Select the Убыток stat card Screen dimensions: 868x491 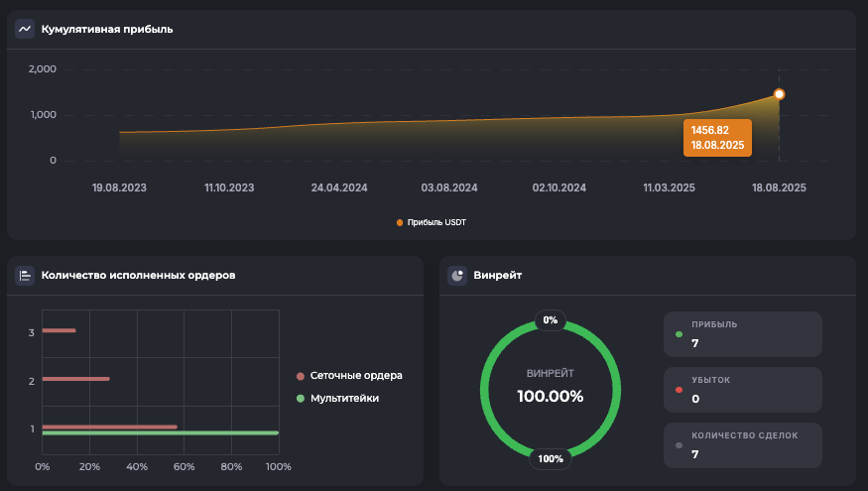click(742, 390)
